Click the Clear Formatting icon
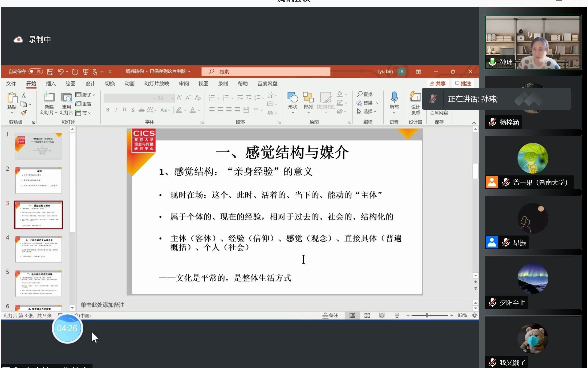588x368 pixels. click(198, 98)
